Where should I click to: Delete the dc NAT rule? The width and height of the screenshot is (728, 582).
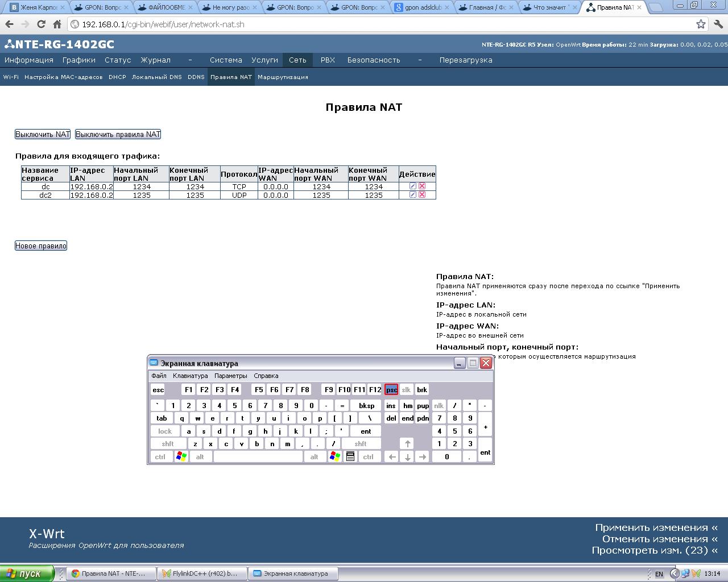click(422, 186)
